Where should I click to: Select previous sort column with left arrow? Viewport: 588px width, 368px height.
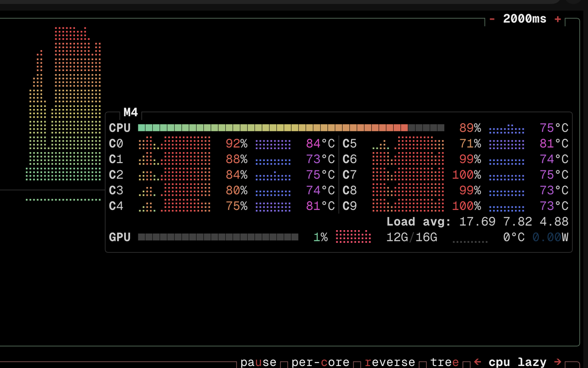coord(477,362)
